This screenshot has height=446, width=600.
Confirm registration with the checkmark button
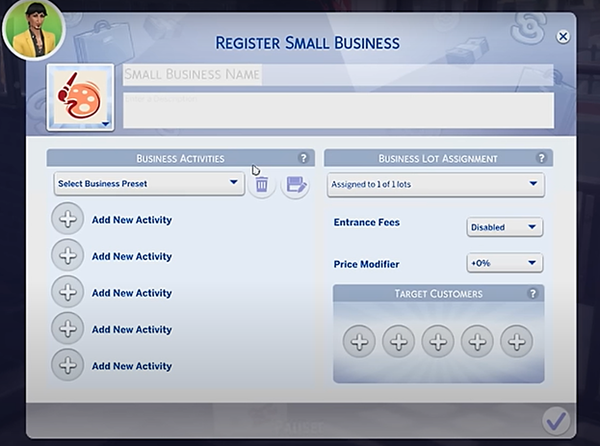pos(555,420)
